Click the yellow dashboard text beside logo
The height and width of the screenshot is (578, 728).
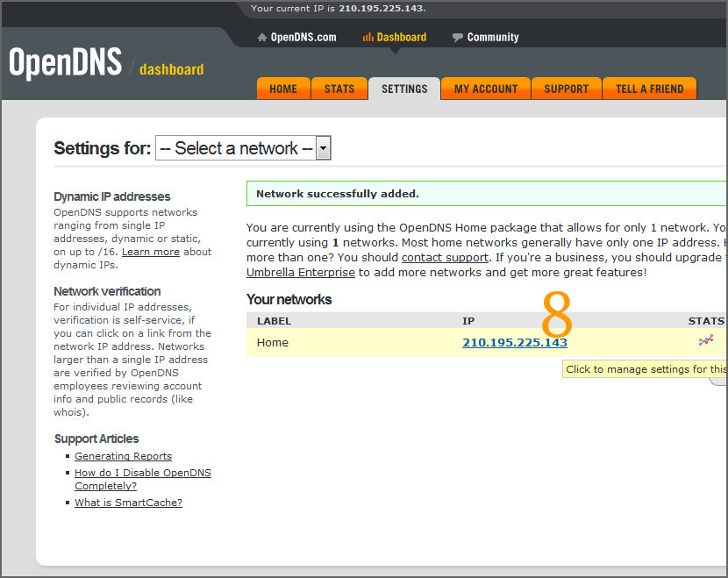click(171, 69)
